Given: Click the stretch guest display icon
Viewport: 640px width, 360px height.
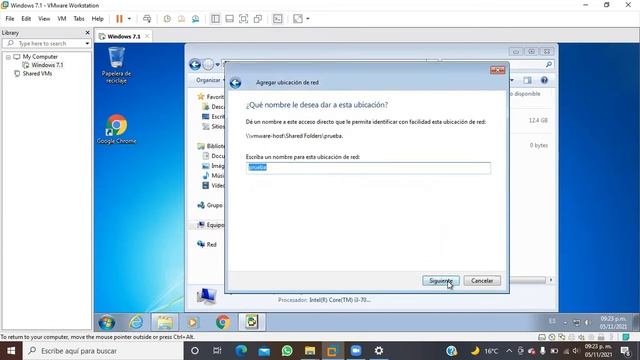Looking at the screenshot, I should pos(298,19).
